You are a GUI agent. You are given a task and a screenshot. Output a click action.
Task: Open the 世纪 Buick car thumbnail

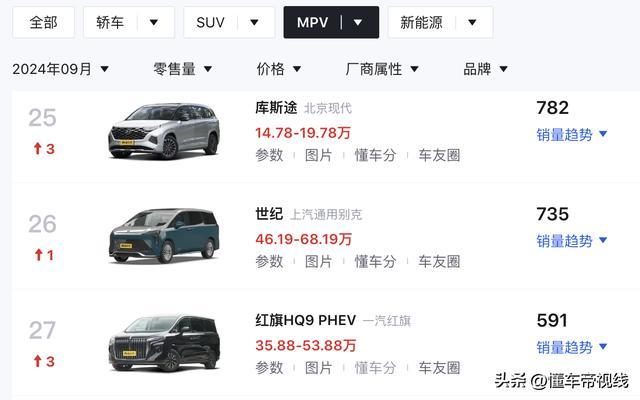click(x=164, y=236)
